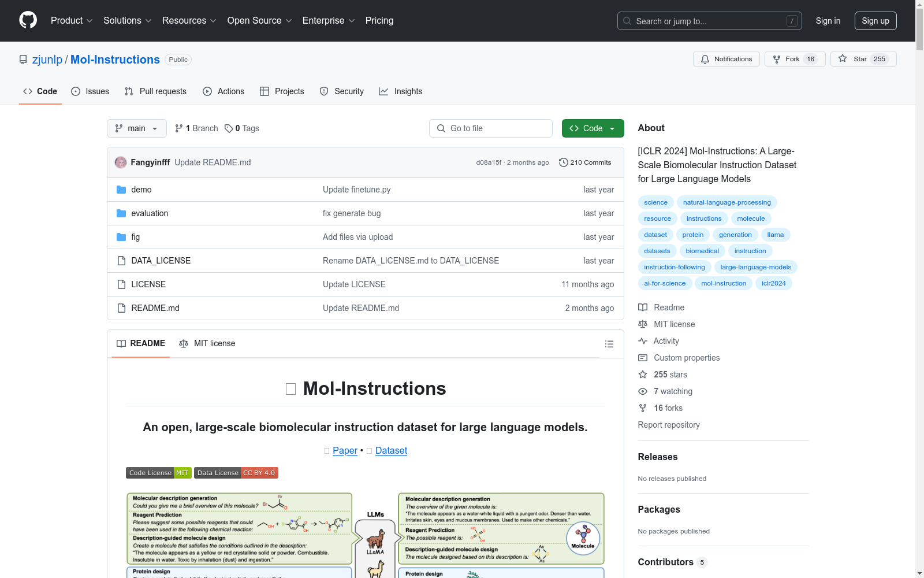Click the demo folder icon
This screenshot has height=578, width=924.
[121, 190]
